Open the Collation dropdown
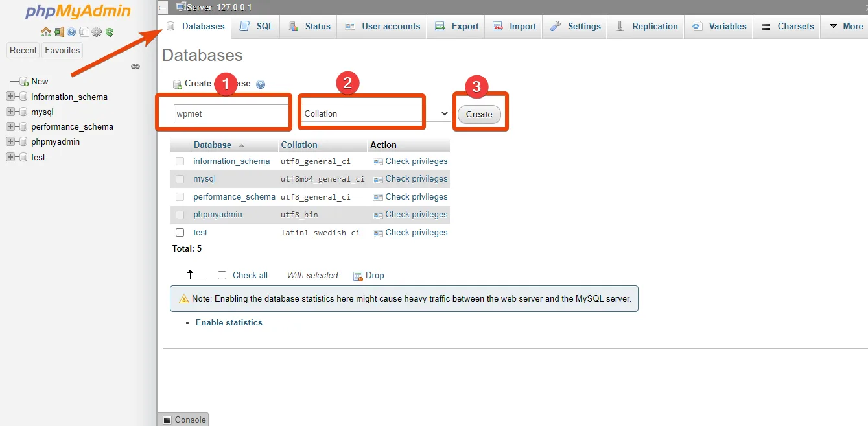The height and width of the screenshot is (426, 868). (x=376, y=113)
